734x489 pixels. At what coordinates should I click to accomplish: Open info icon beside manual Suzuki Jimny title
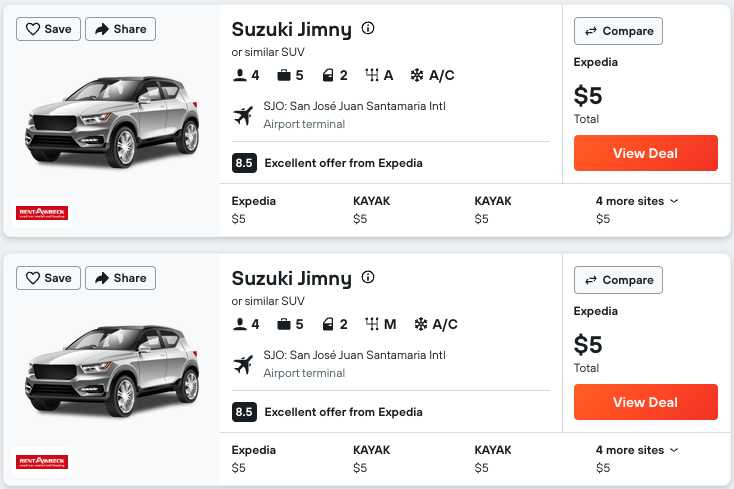368,277
